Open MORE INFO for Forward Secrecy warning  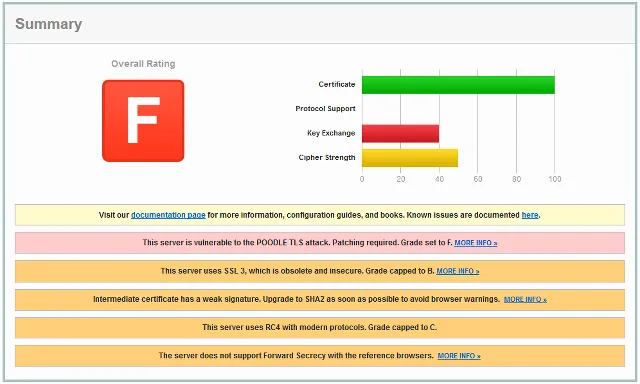[x=459, y=356]
